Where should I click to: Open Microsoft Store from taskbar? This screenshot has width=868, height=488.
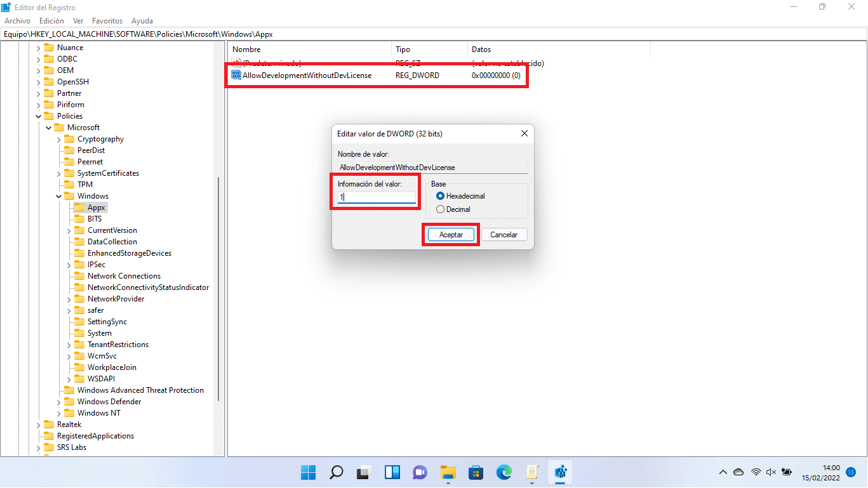coord(476,472)
